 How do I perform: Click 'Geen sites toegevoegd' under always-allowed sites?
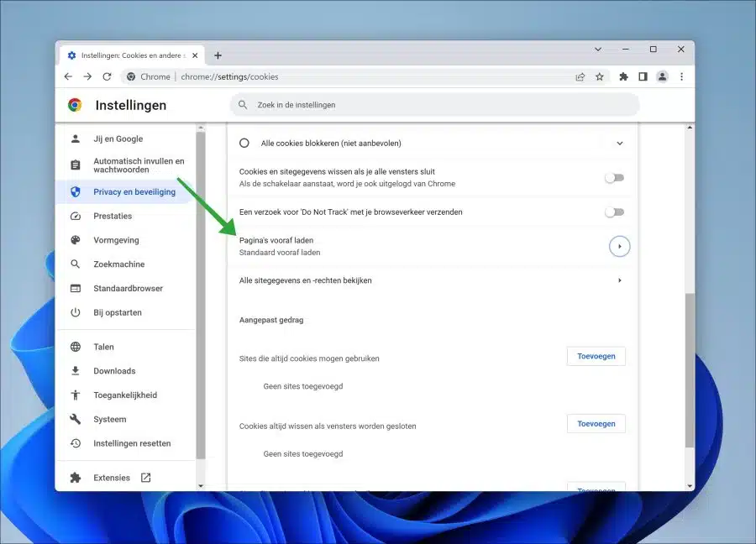pos(302,386)
